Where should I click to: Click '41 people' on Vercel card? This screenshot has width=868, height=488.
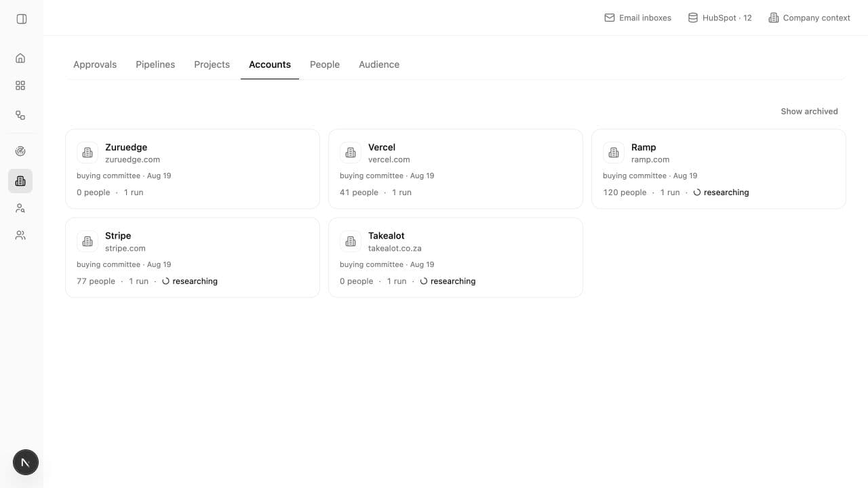pos(359,192)
